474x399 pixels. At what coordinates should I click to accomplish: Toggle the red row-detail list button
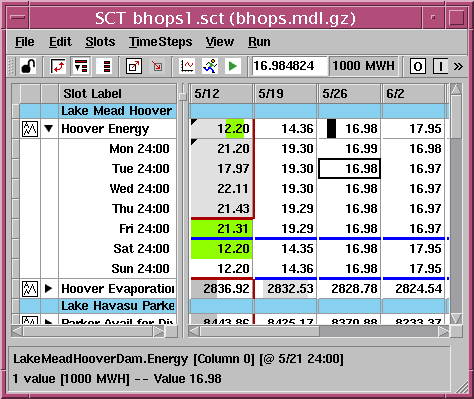(107, 66)
